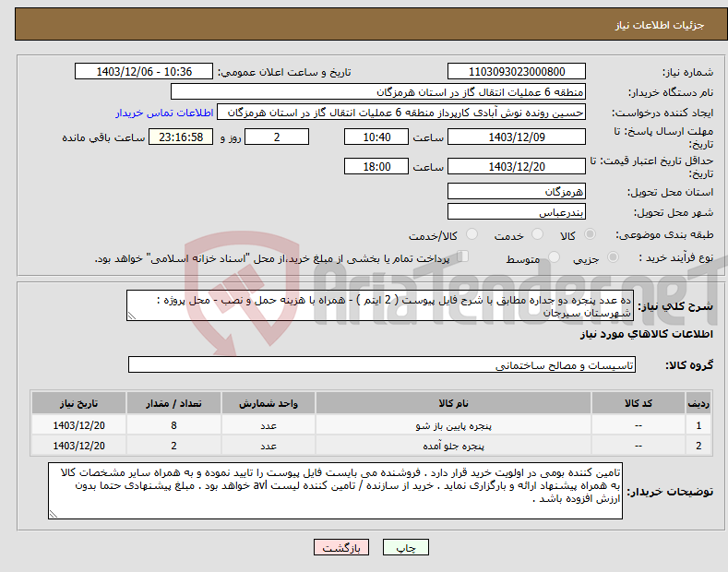Click the واحد شمارش column header
728x572 pixels.
[x=269, y=403]
